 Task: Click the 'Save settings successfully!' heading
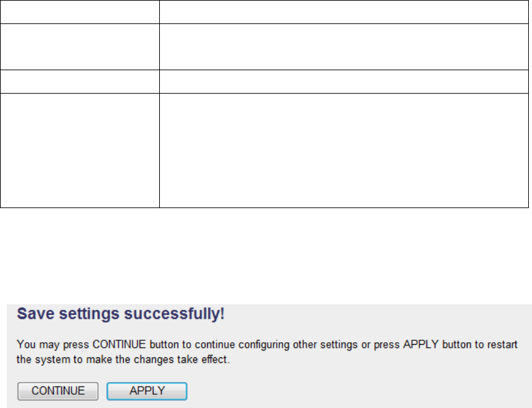pyautogui.click(x=120, y=314)
